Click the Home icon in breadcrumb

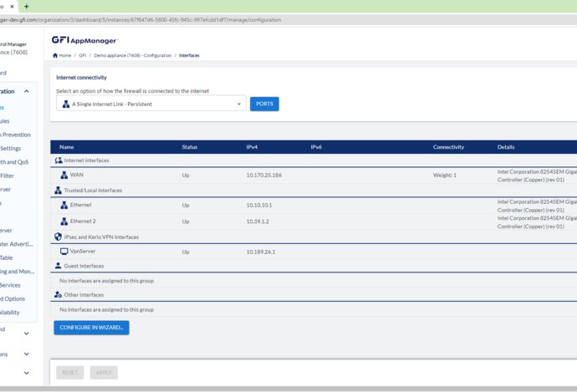point(55,55)
